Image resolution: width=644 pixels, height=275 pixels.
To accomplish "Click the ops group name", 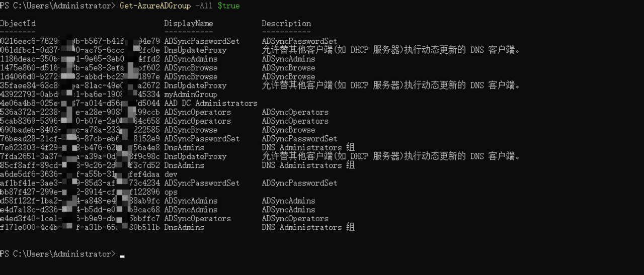I will pos(171,192).
